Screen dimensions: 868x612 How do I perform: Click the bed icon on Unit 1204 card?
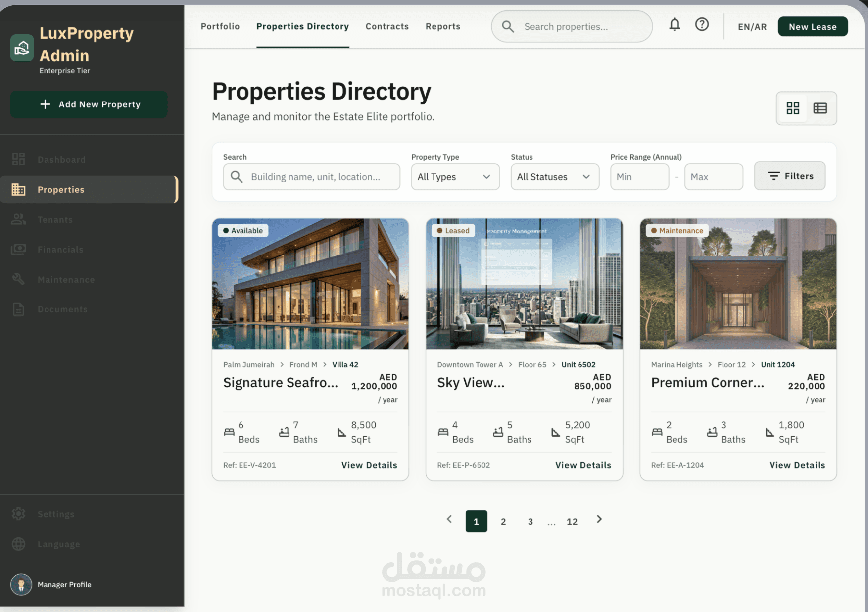click(657, 432)
